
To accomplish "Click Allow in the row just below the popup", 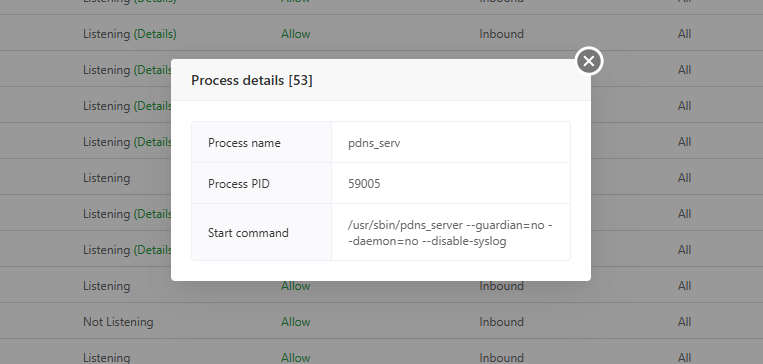I will click(295, 286).
